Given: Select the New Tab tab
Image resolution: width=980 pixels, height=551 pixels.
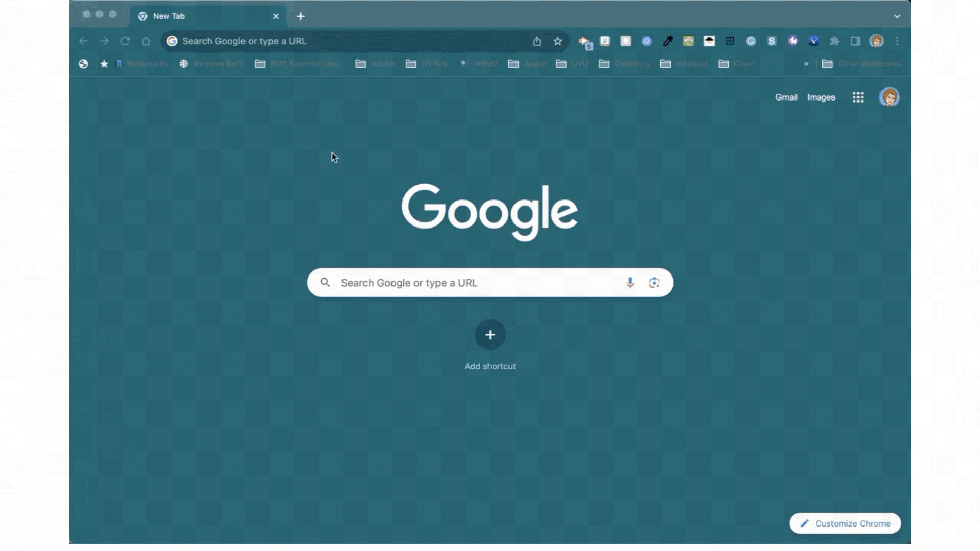Looking at the screenshot, I should [208, 16].
